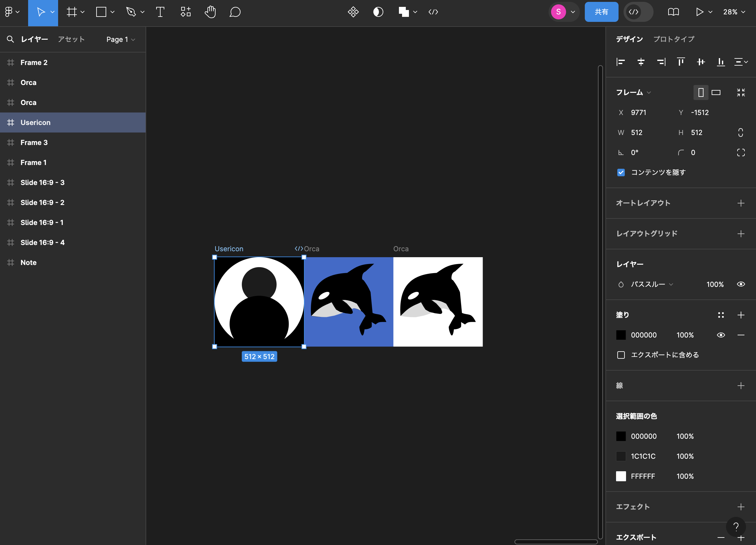This screenshot has width=756, height=545.
Task: Switch to デザイン tab
Action: click(629, 39)
